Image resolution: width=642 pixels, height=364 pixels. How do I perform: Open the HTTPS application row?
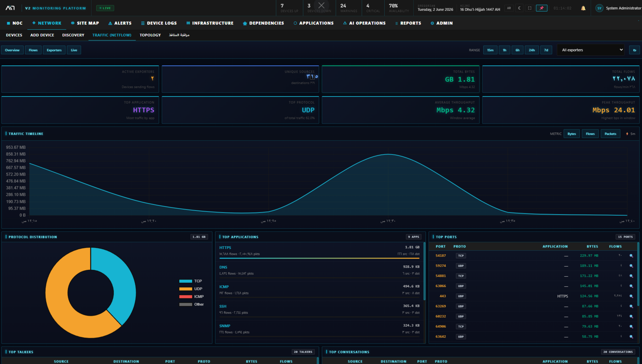[x=319, y=251]
